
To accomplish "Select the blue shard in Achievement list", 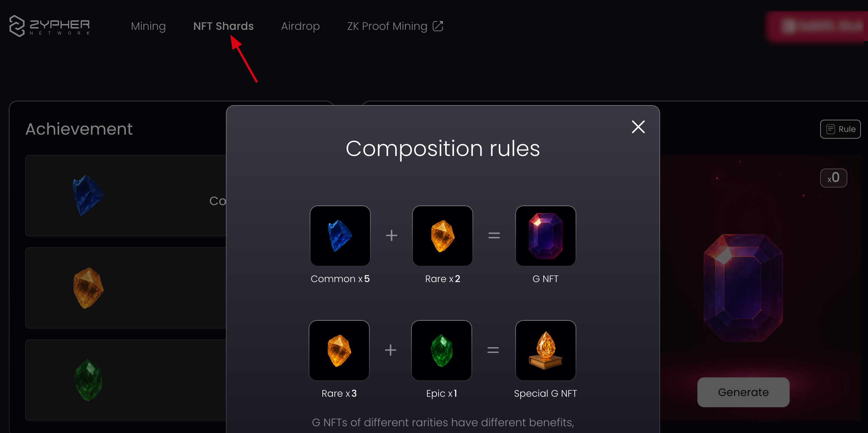I will (x=88, y=195).
